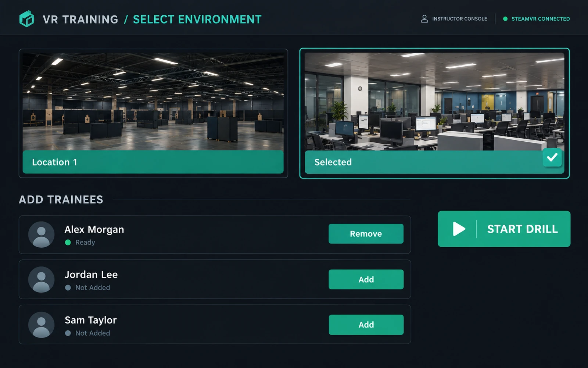
Task: Click Jordan Lee's avatar icon
Action: [x=41, y=280]
